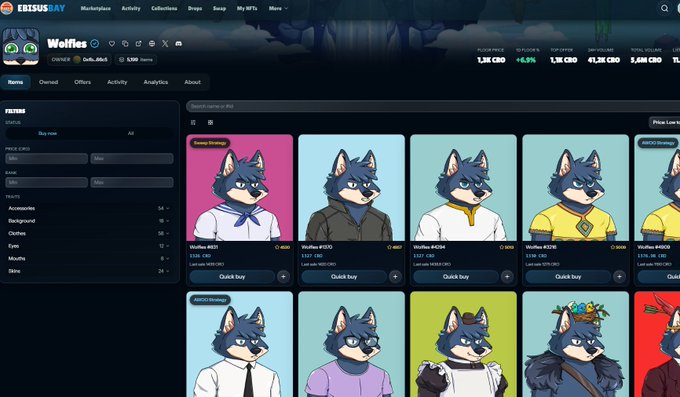The height and width of the screenshot is (397, 680).
Task: Add Wolfies #4294 to cart with plus
Action: pos(507,276)
